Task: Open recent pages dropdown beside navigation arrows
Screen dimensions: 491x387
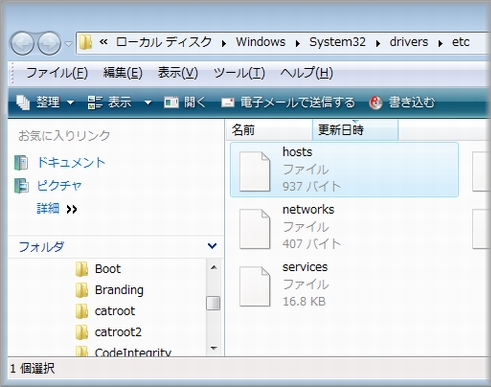Action: click(68, 44)
